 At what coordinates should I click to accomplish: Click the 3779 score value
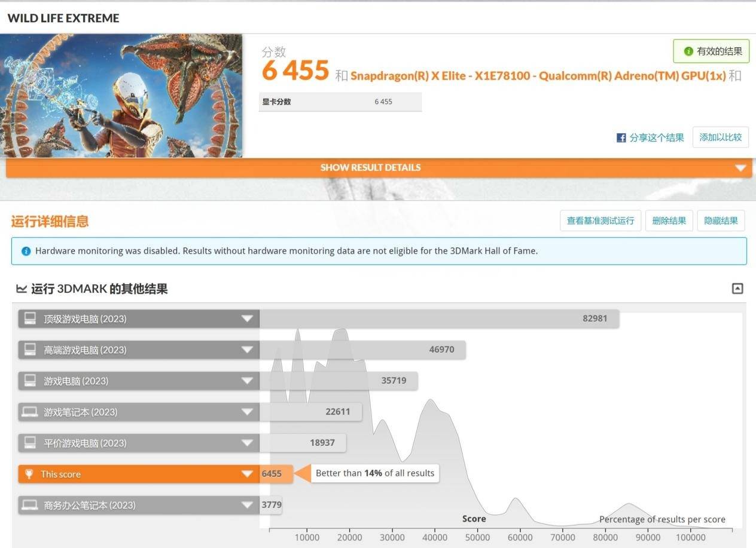[271, 505]
